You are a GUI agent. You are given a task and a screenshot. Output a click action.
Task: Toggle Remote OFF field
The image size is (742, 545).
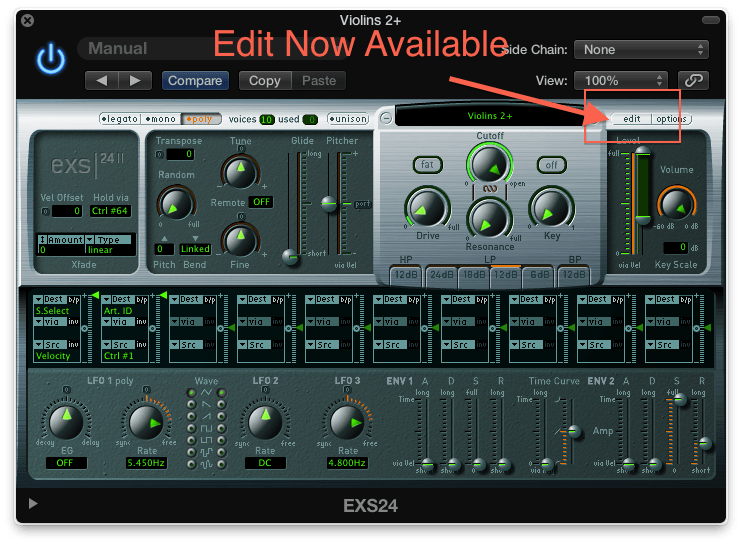261,202
